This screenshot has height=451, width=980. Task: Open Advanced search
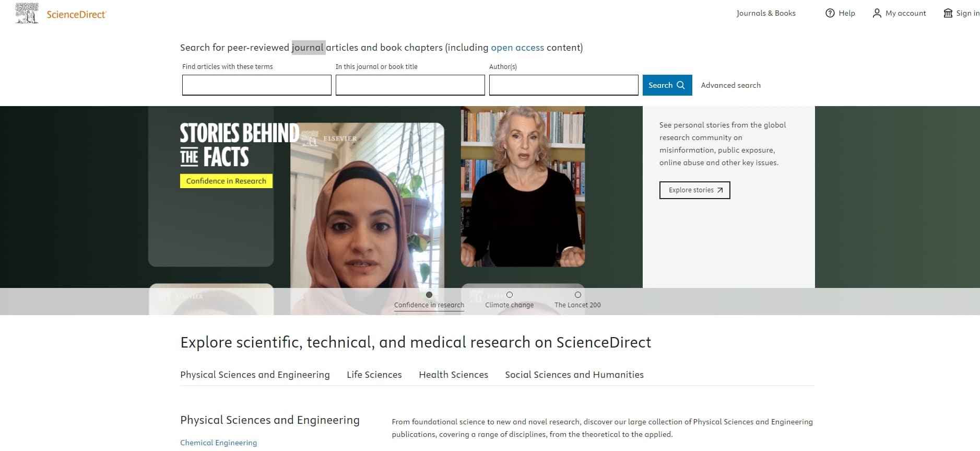pyautogui.click(x=730, y=85)
